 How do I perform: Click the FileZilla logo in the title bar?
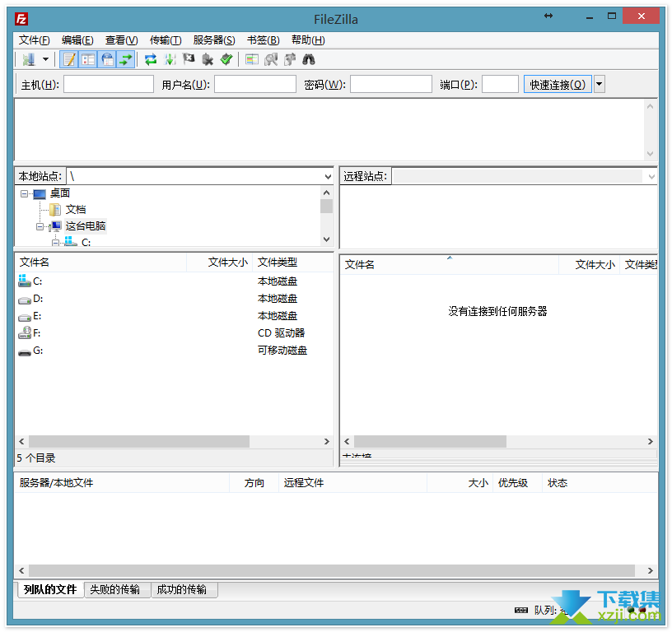21,19
